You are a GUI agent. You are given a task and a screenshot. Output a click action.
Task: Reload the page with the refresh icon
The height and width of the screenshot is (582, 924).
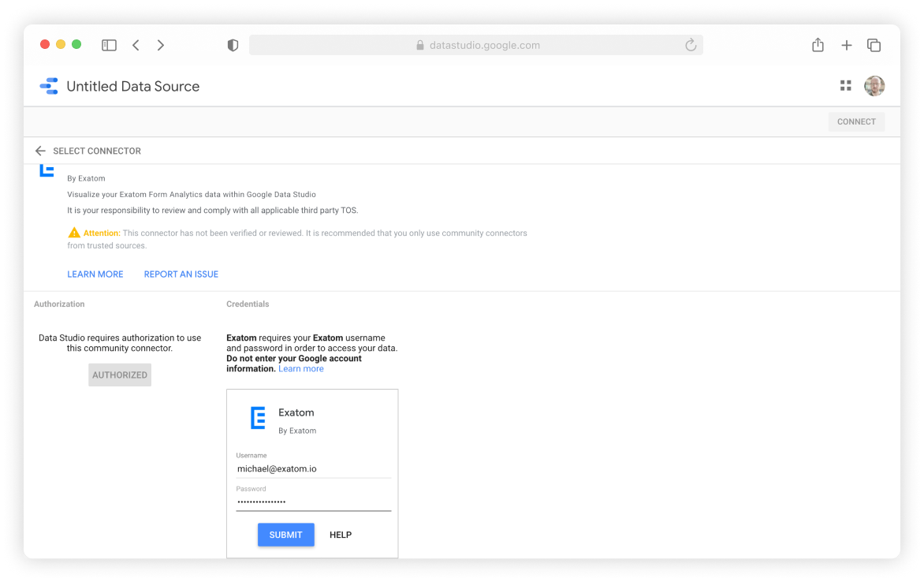click(x=691, y=45)
